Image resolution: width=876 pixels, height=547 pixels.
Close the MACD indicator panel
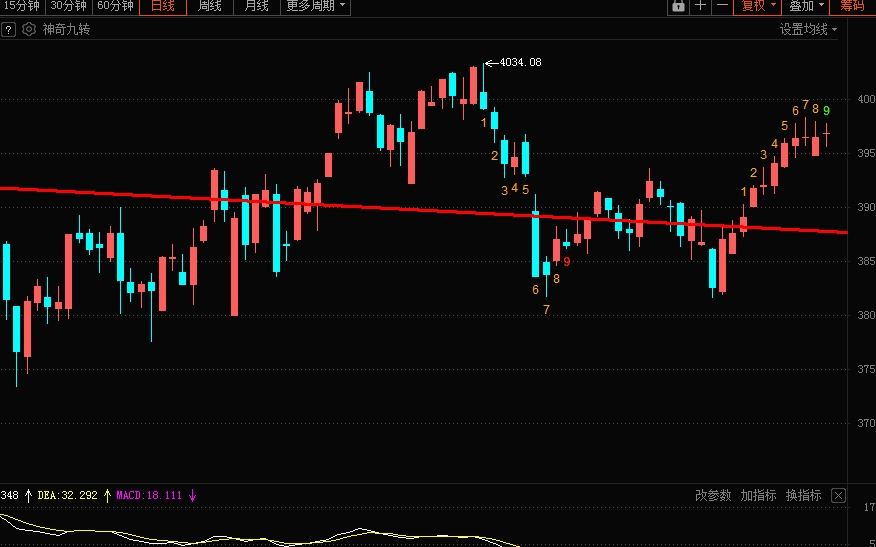click(x=839, y=496)
